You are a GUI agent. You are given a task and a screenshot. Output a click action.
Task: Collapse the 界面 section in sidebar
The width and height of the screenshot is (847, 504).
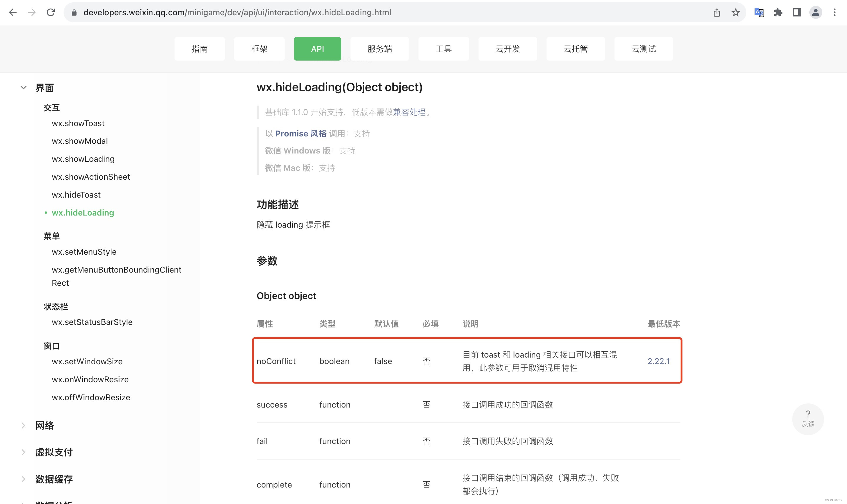click(x=24, y=87)
